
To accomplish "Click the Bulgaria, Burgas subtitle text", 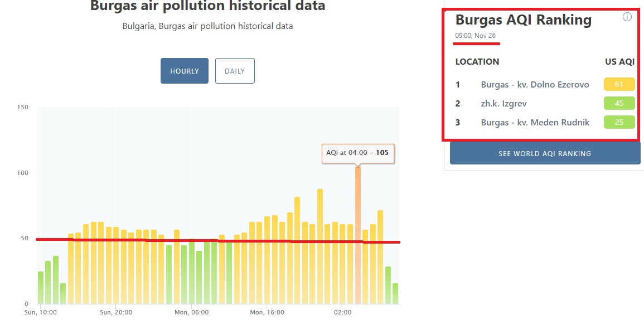I will [x=207, y=26].
